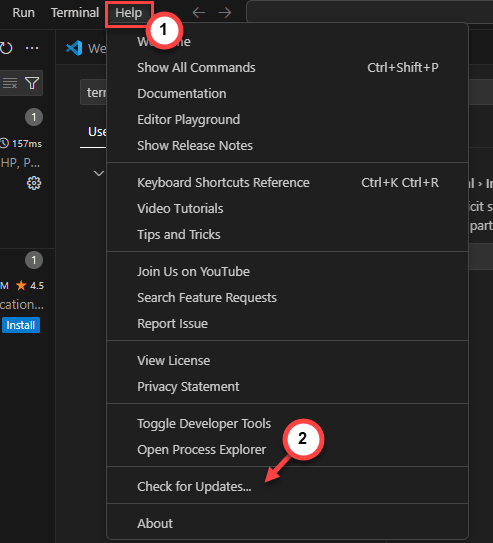Viewport: 493px width, 543px height.
Task: Clear extensions search results icon
Action: click(x=10, y=83)
